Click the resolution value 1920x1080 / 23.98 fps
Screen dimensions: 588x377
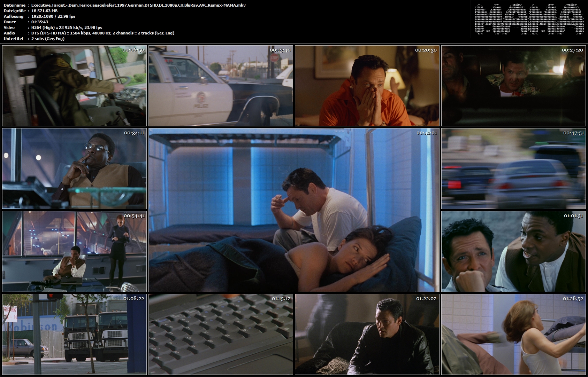click(x=53, y=16)
